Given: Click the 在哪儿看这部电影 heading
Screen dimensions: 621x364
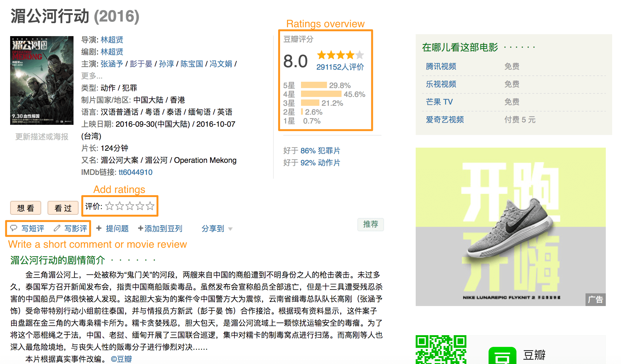Looking at the screenshot, I should 460,47.
